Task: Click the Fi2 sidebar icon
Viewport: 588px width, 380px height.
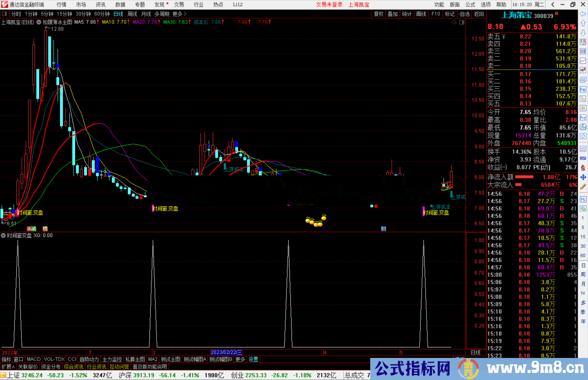Action: 583,118
